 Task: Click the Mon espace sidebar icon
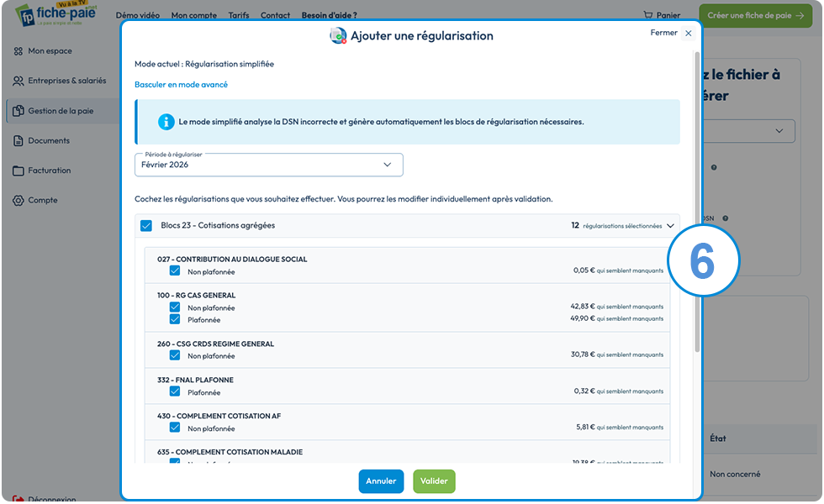(x=18, y=51)
